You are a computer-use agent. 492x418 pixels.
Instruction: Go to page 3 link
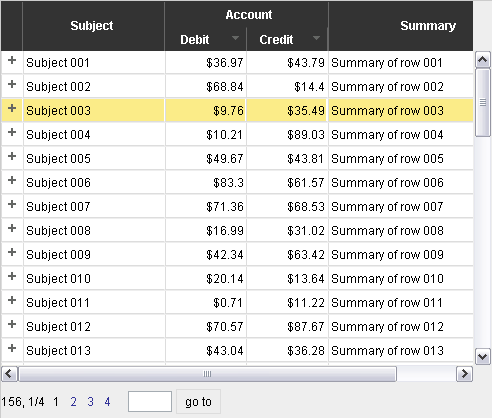(x=90, y=402)
